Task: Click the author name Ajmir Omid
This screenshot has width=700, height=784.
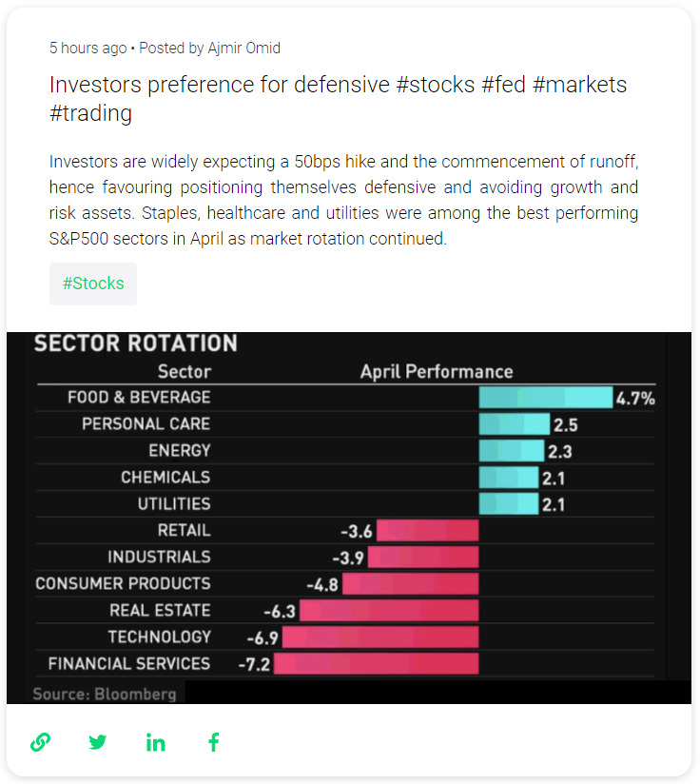Action: click(x=243, y=48)
